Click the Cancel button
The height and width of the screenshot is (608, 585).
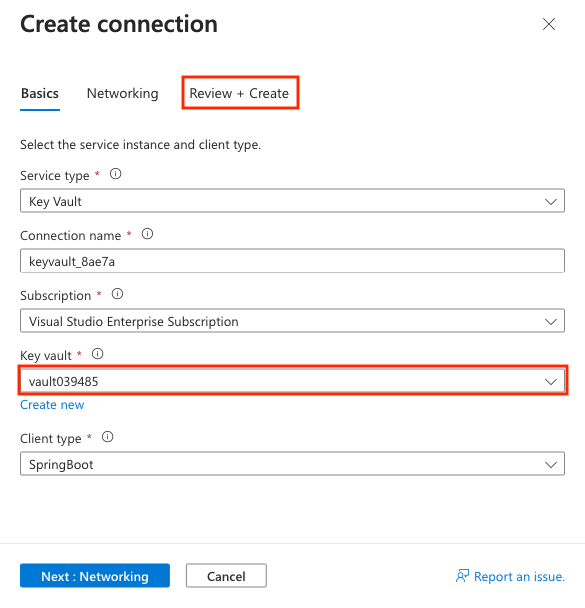pos(226,576)
